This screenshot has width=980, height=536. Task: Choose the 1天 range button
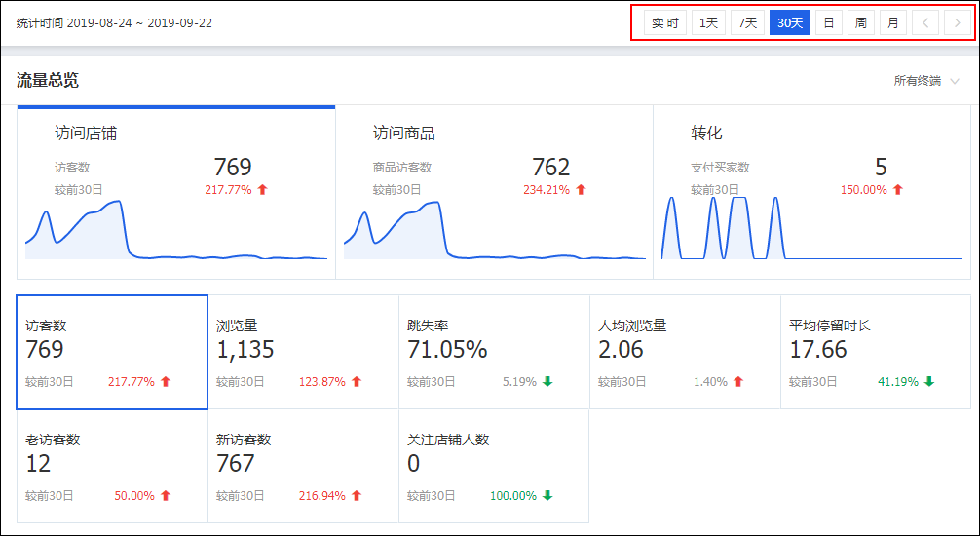pyautogui.click(x=708, y=22)
